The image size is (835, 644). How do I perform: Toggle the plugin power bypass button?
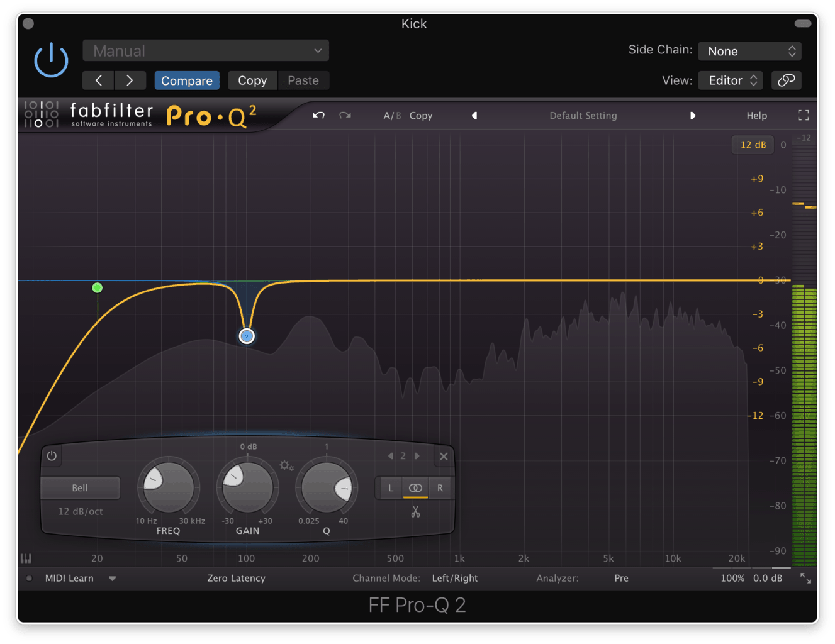(51, 61)
